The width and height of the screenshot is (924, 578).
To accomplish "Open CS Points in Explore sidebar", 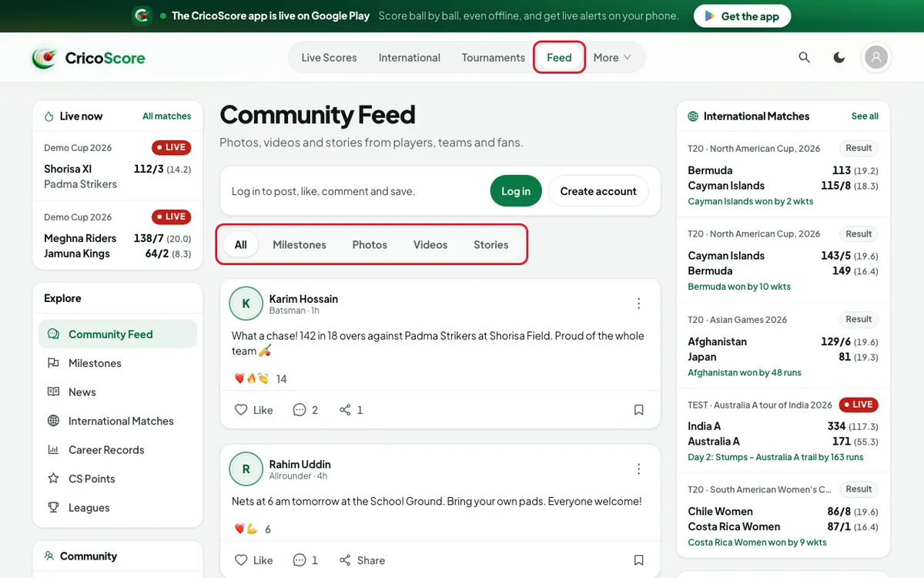I will 118,479.
